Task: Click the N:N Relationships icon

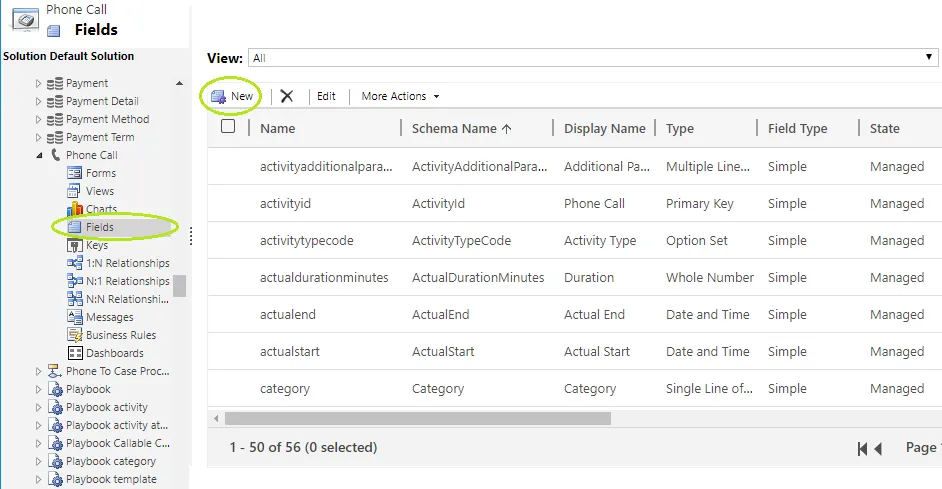Action: point(74,299)
